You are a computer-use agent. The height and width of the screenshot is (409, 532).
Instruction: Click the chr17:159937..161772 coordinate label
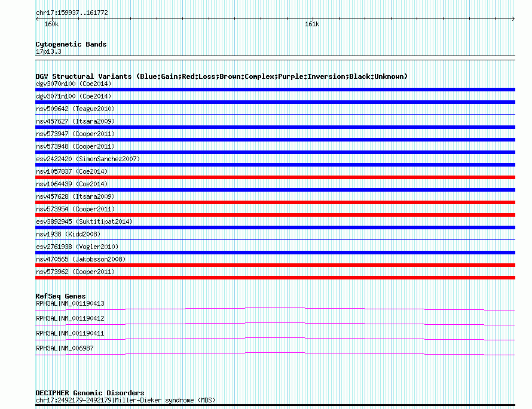(x=72, y=13)
